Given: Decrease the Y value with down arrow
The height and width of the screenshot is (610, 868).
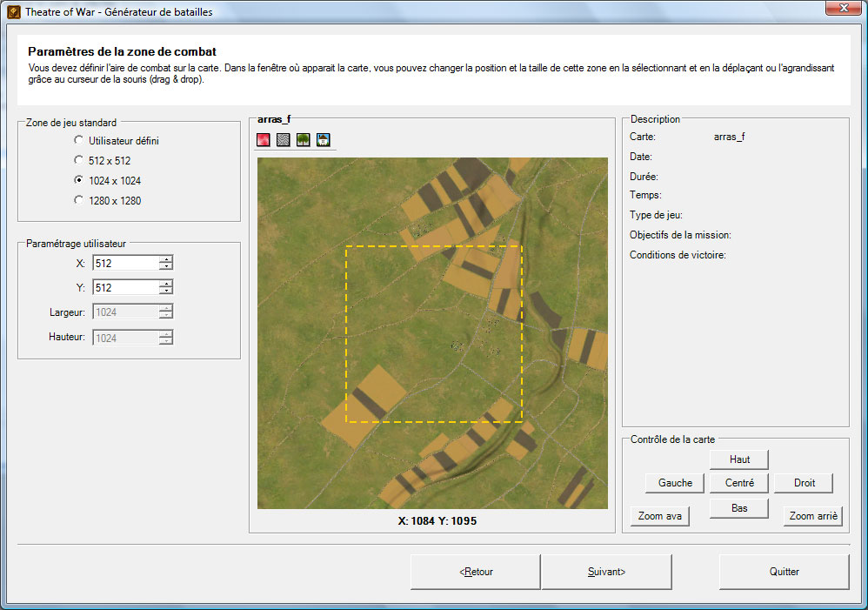Looking at the screenshot, I should pos(166,292).
